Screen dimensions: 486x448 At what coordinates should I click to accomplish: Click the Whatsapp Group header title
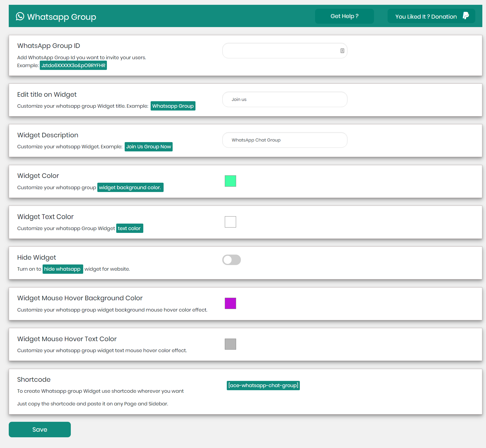pos(61,17)
